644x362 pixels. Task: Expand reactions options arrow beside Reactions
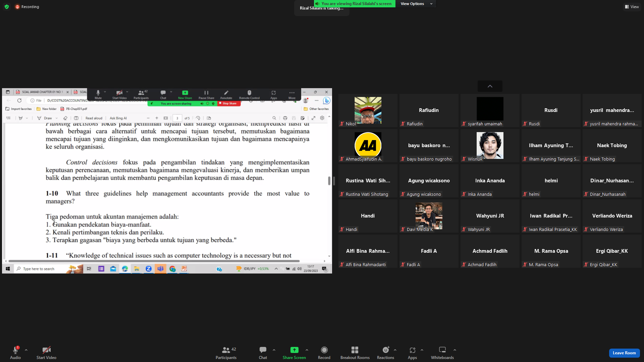tap(395, 350)
